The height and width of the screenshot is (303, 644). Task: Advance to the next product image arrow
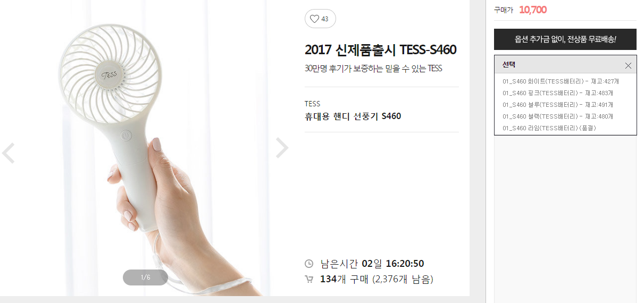tap(282, 148)
